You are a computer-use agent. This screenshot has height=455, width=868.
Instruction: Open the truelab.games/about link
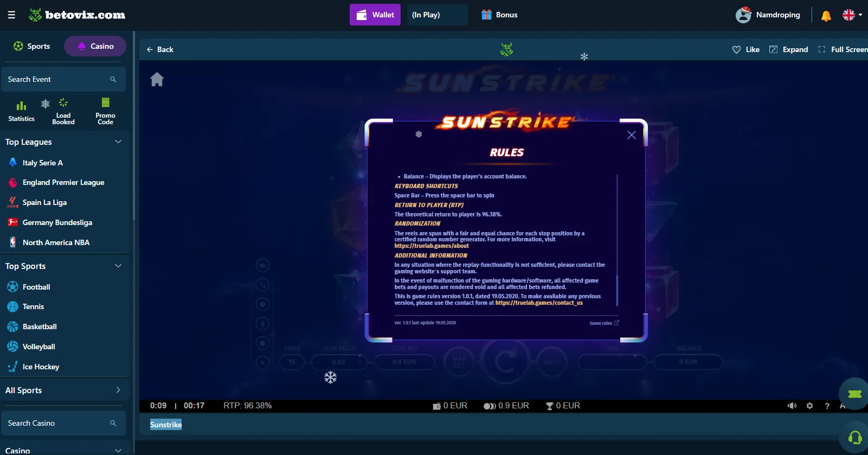[432, 246]
